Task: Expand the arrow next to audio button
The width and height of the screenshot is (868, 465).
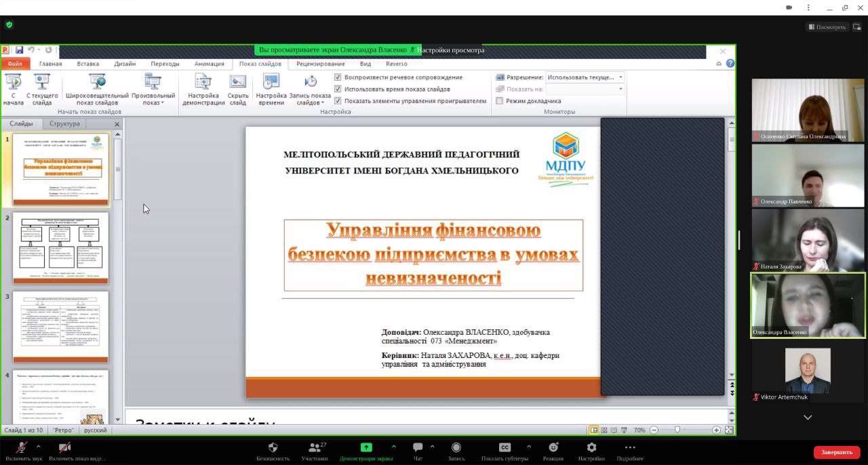Action: point(38,447)
